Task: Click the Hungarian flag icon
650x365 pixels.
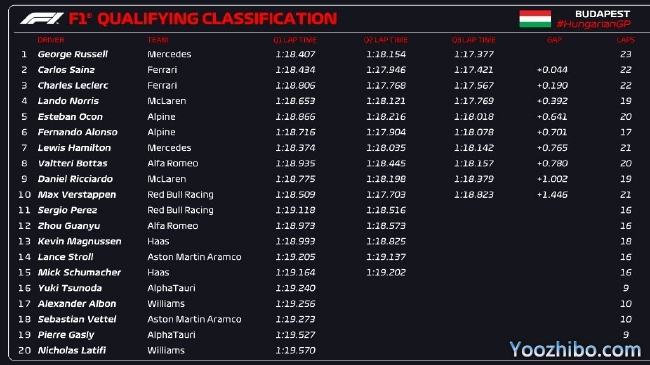Action: 535,19
